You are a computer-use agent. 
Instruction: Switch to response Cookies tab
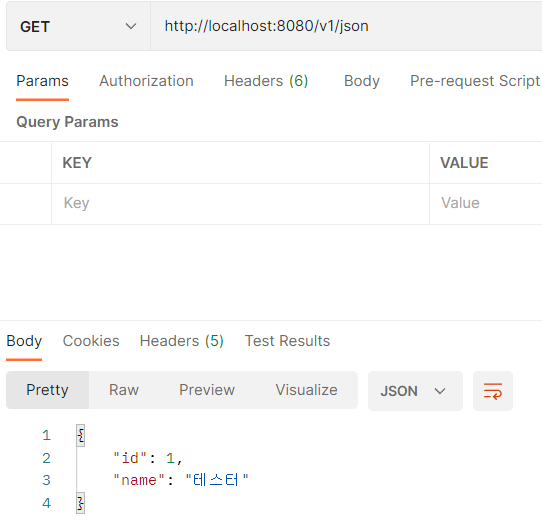91,341
